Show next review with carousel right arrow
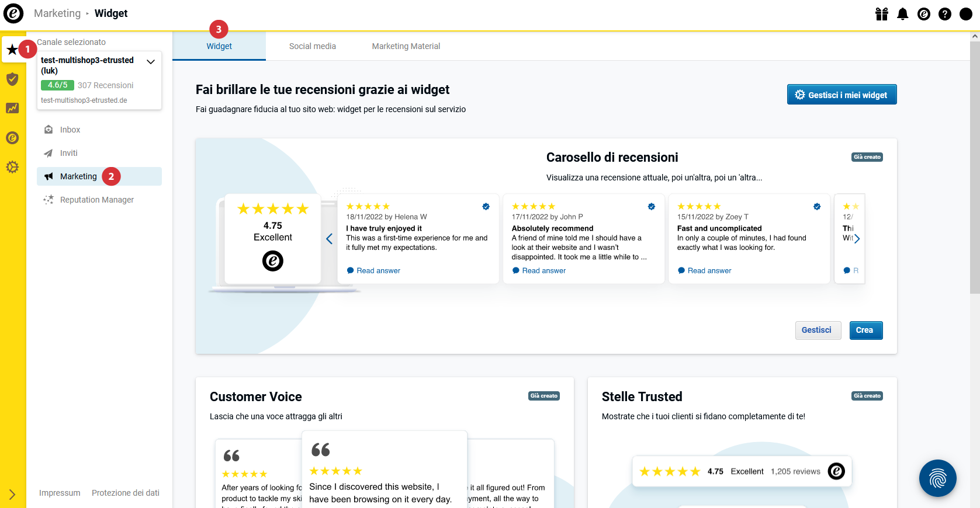 click(857, 238)
